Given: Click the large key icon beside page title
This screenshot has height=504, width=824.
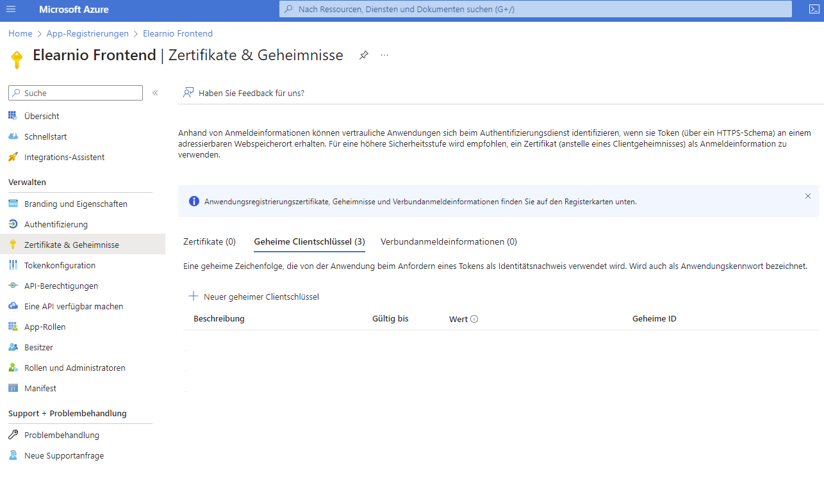Looking at the screenshot, I should 17,60.
